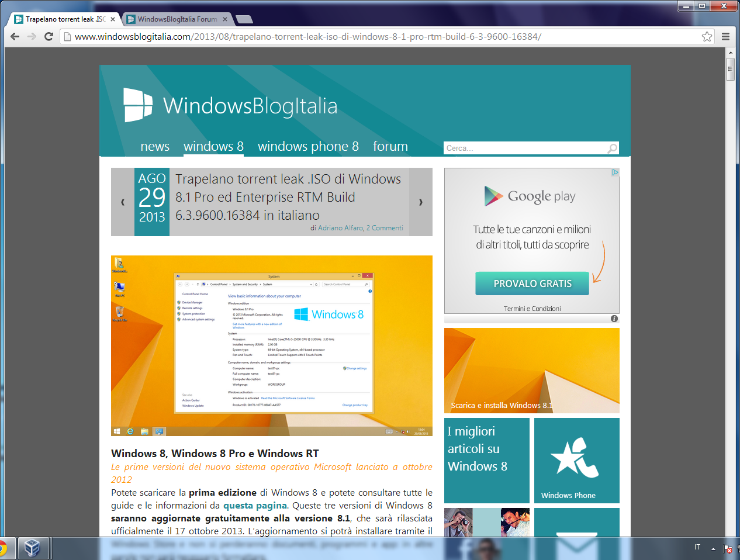Image resolution: width=740 pixels, height=560 pixels.
Task: Click the AGO 29 2013 date block
Action: tap(152, 202)
